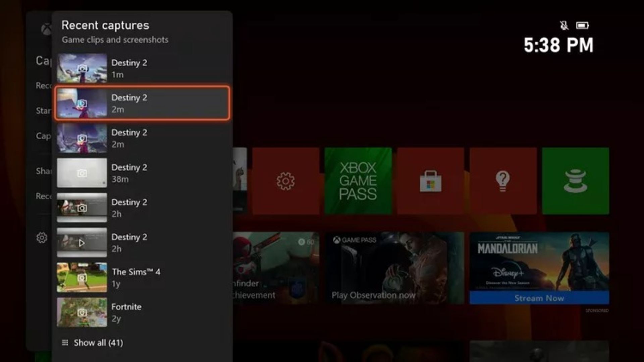Click the Game Pass logo on Observation tile
The height and width of the screenshot is (362, 644).
[x=355, y=240]
